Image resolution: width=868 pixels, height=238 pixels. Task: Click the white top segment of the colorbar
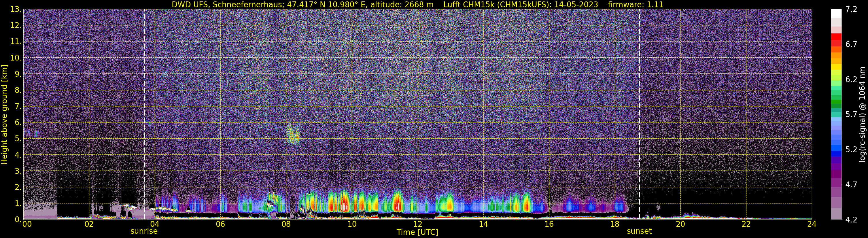836,14
